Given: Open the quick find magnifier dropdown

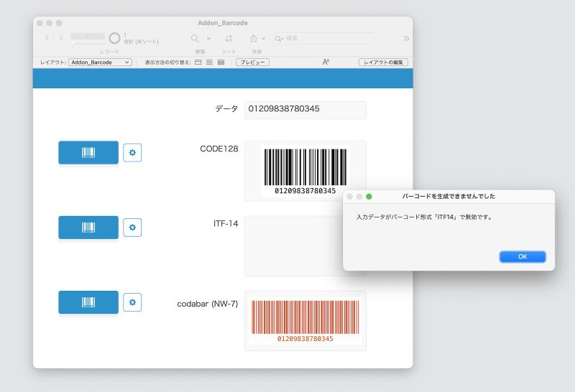Looking at the screenshot, I should [280, 39].
